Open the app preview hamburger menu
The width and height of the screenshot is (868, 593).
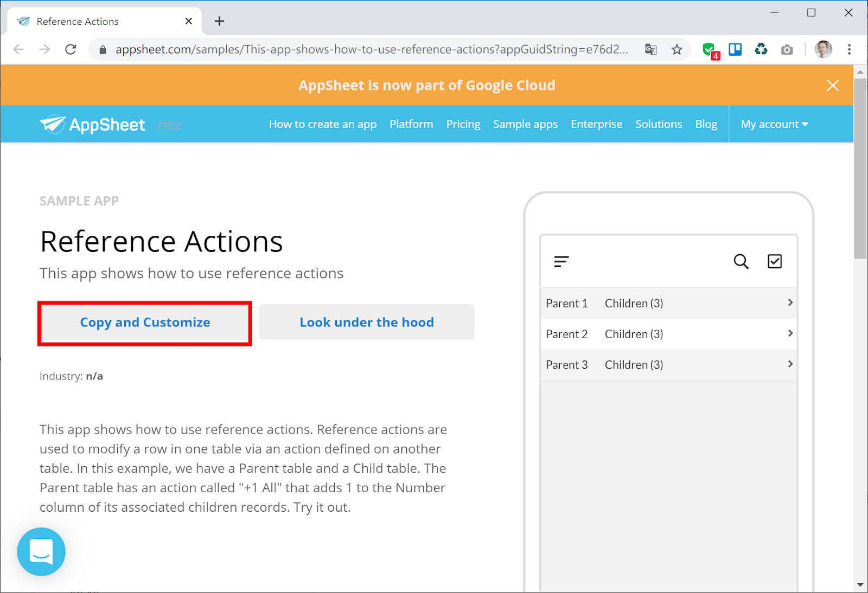click(x=561, y=262)
